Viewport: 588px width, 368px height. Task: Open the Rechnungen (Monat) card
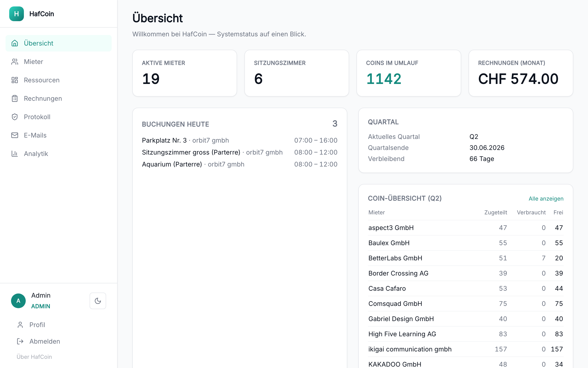[521, 73]
